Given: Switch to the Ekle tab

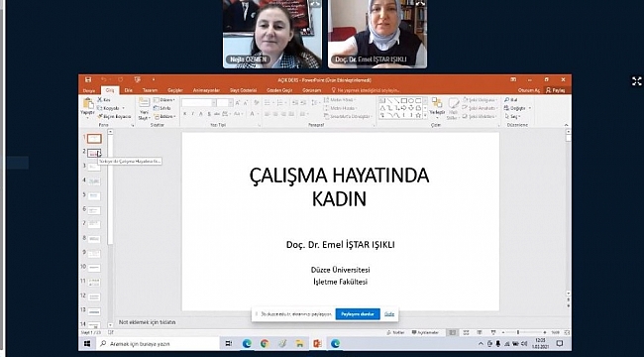Looking at the screenshot, I should point(129,90).
